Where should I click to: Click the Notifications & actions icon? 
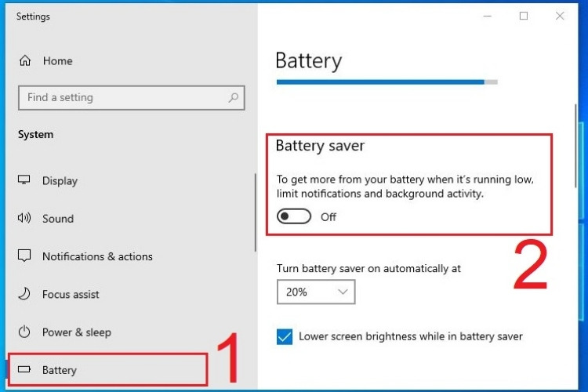click(x=24, y=256)
